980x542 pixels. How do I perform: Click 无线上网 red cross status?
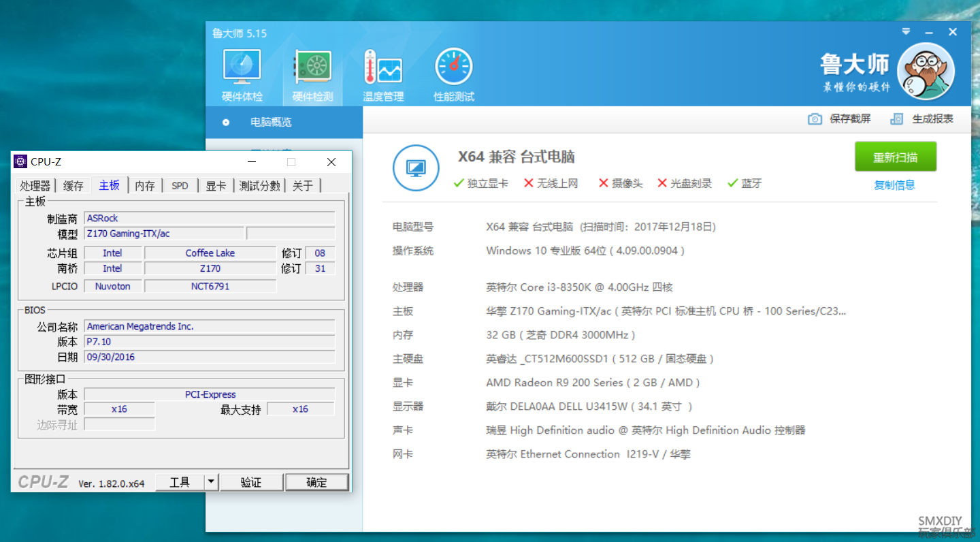551,183
